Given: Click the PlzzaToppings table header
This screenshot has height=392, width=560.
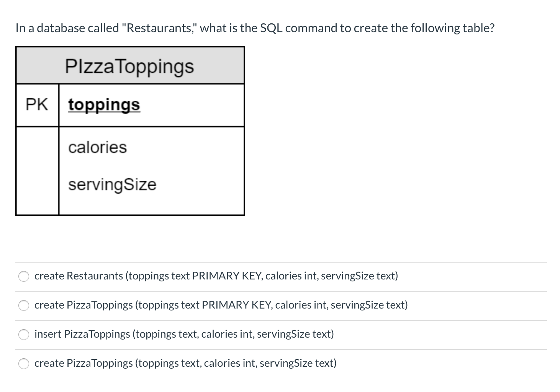Looking at the screenshot, I should (130, 65).
